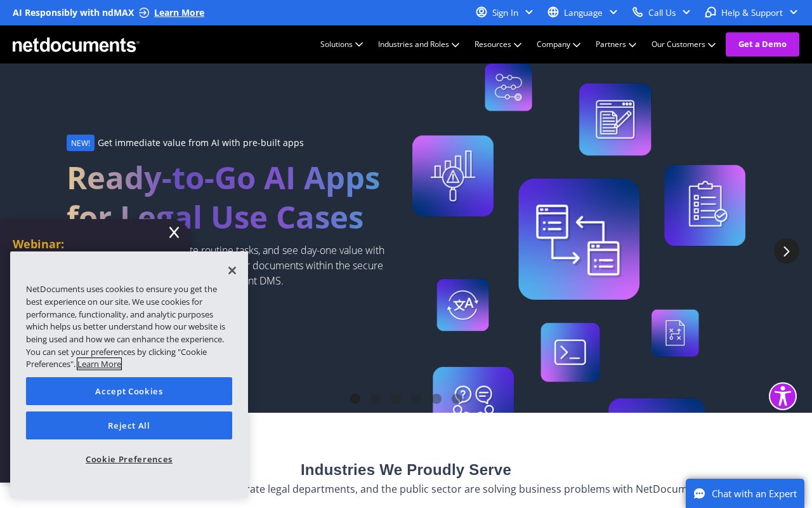Viewport: 812px width, 508px height.
Task: Click the Webinar: label in popup
Action: tap(38, 244)
